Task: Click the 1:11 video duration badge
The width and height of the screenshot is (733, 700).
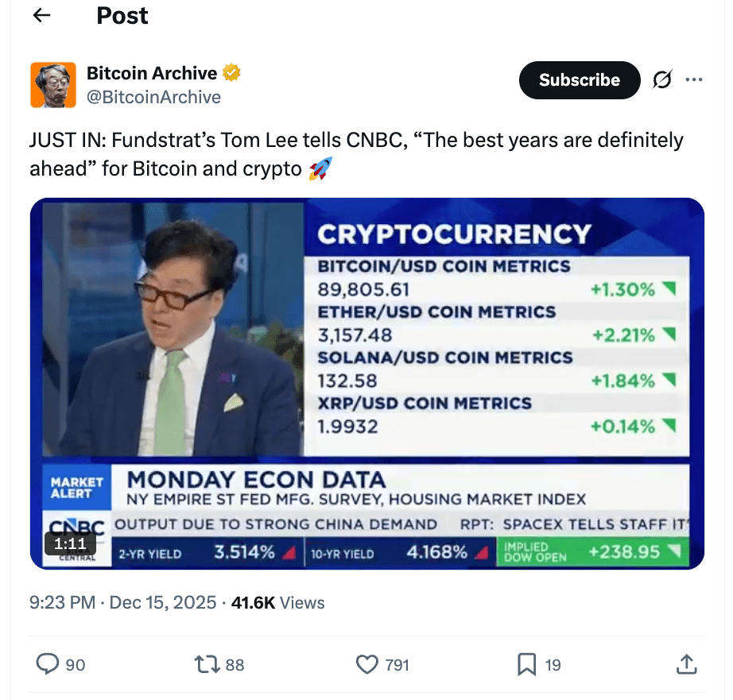Action: click(x=70, y=543)
